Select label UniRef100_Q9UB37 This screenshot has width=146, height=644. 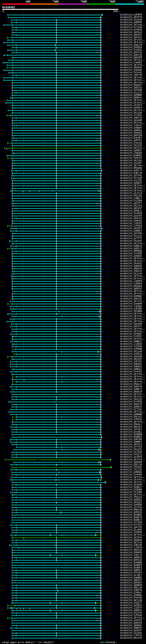[x=131, y=183]
